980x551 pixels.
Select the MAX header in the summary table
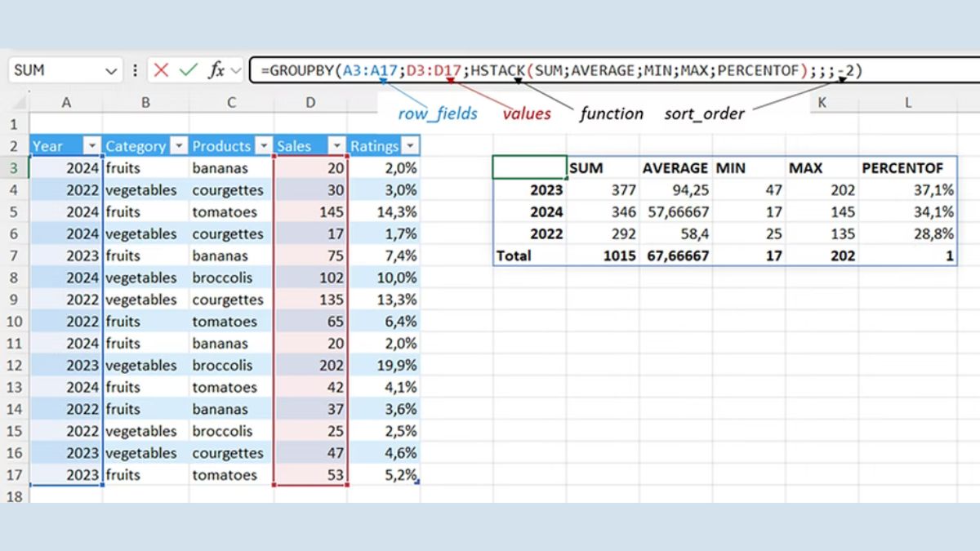pyautogui.click(x=822, y=168)
